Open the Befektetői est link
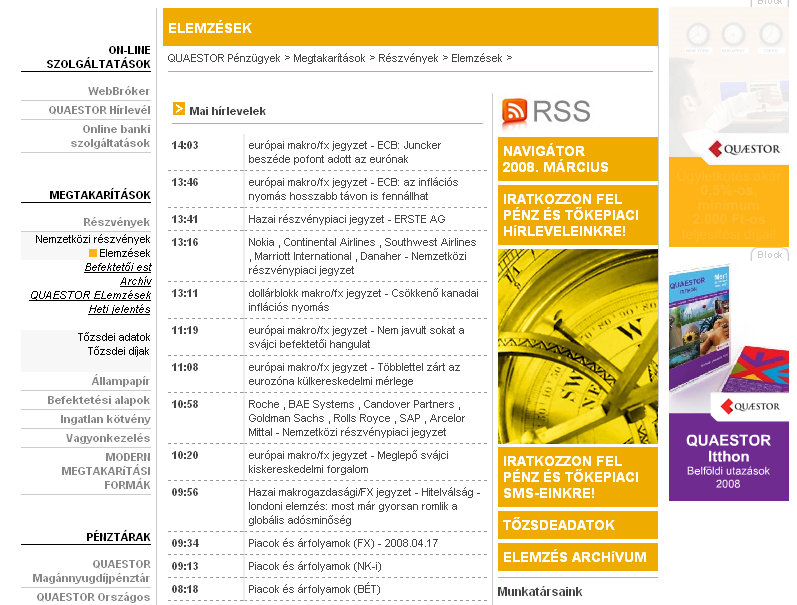 point(118,267)
